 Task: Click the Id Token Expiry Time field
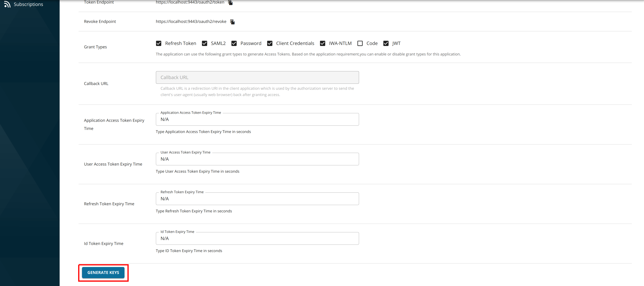click(257, 238)
